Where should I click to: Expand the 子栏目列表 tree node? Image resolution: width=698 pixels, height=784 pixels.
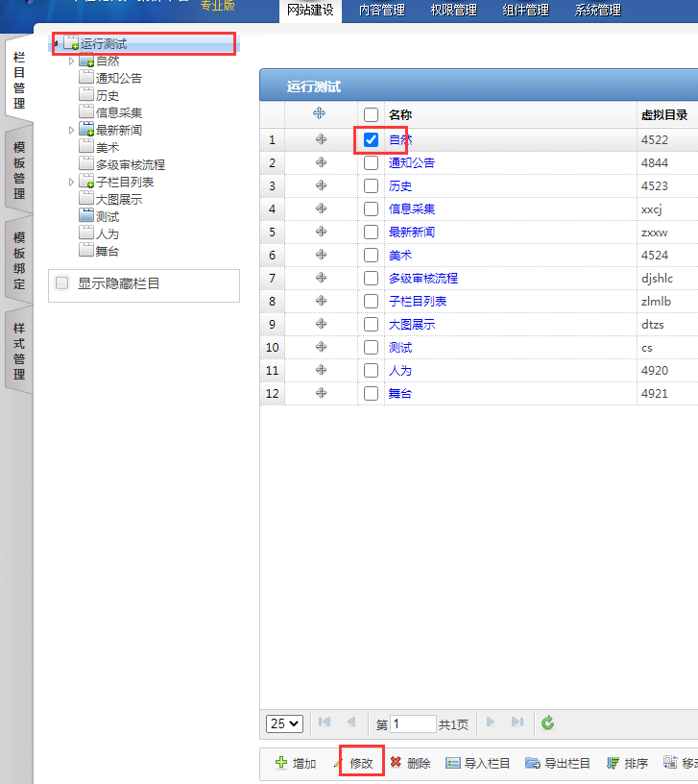pos(71,182)
